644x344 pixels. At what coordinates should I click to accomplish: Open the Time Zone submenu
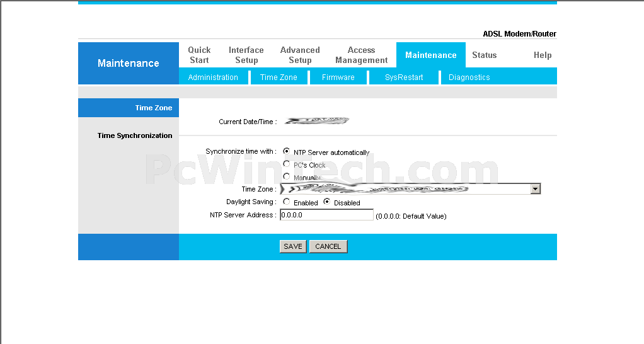(279, 77)
